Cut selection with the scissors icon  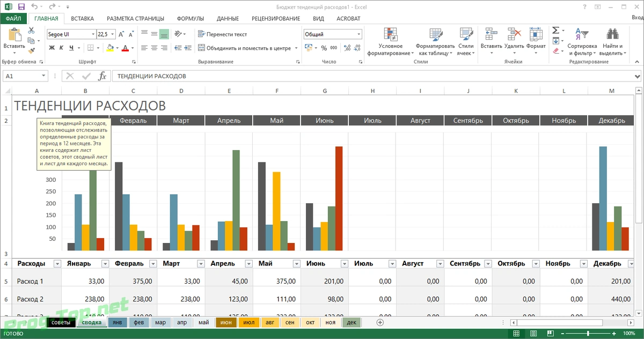click(x=31, y=32)
